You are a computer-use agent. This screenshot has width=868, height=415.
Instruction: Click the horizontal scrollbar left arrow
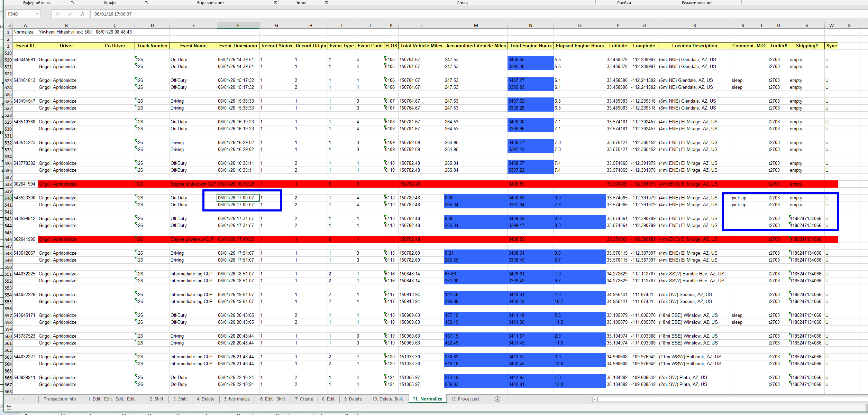coord(595,399)
